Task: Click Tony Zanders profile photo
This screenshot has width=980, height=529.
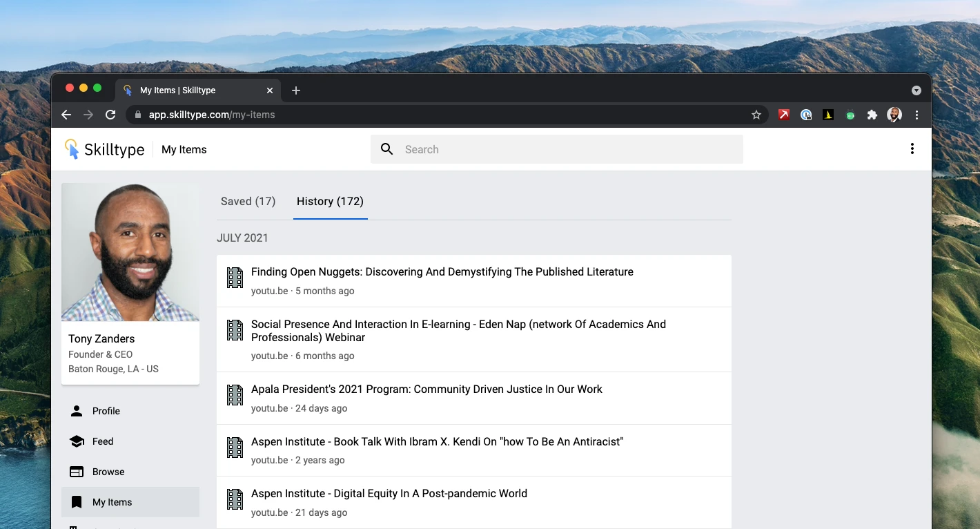Action: click(x=130, y=252)
